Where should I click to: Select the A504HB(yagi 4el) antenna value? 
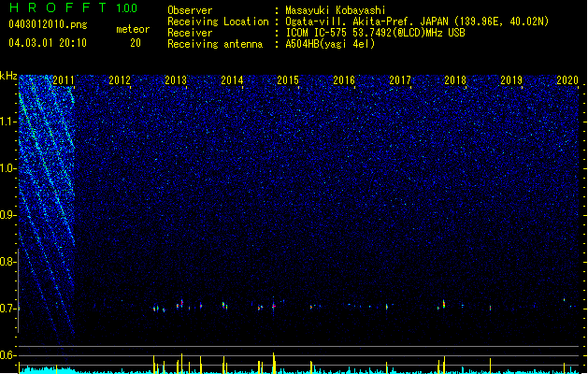pos(330,44)
